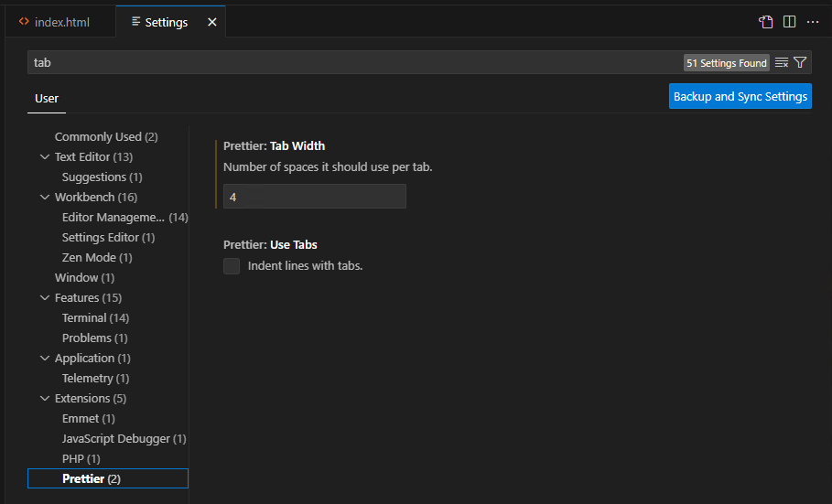Image resolution: width=832 pixels, height=504 pixels.
Task: Open Suggestions (1) subcategory
Action: (x=102, y=177)
